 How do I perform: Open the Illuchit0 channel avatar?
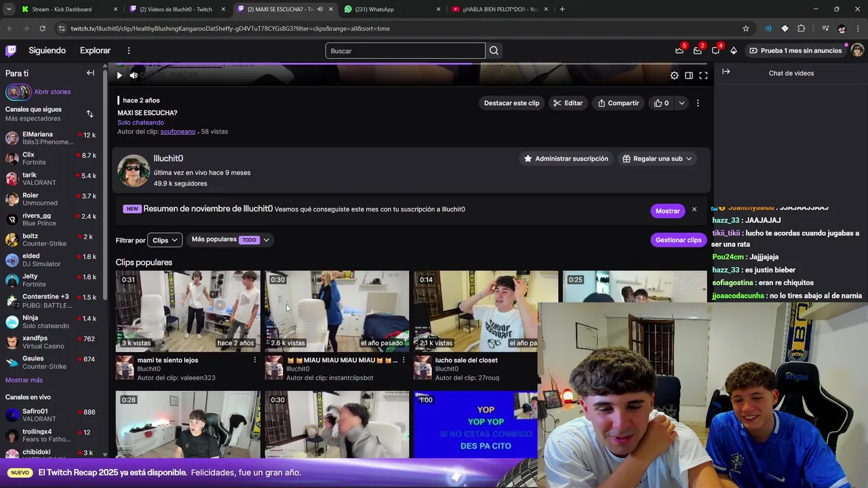[x=133, y=170]
